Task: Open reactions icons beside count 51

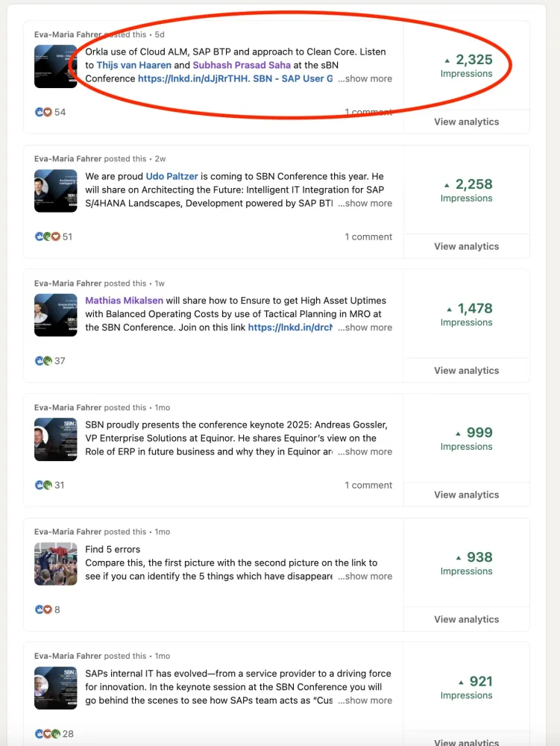Action: pyautogui.click(x=48, y=236)
